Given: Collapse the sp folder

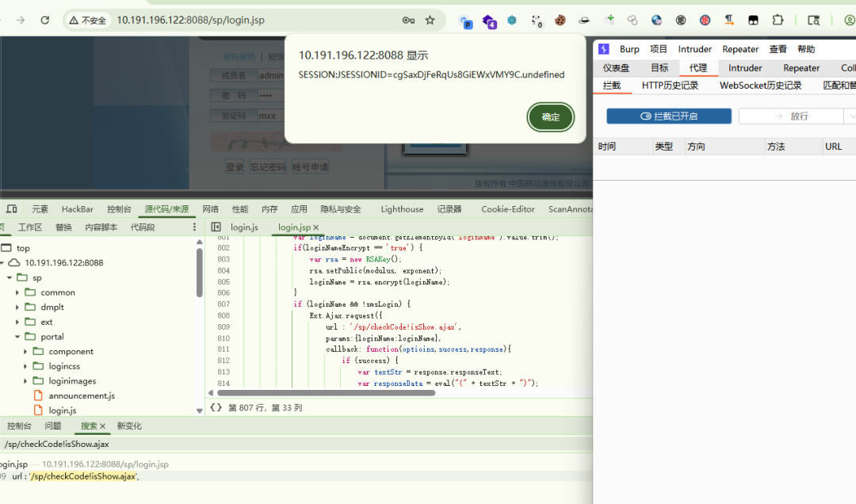Looking at the screenshot, I should [10, 277].
